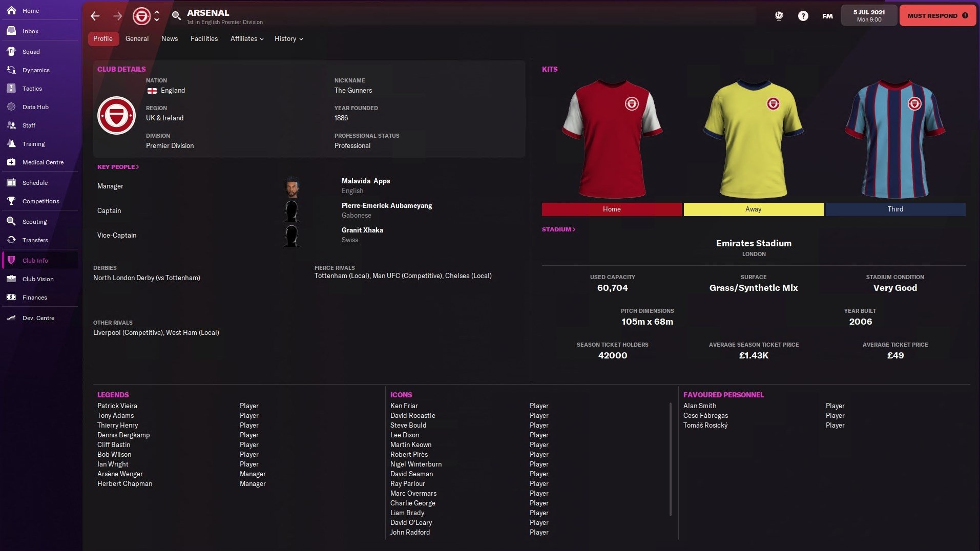This screenshot has height=551, width=980.
Task: Open legend Patrick Vieira
Action: (x=117, y=406)
